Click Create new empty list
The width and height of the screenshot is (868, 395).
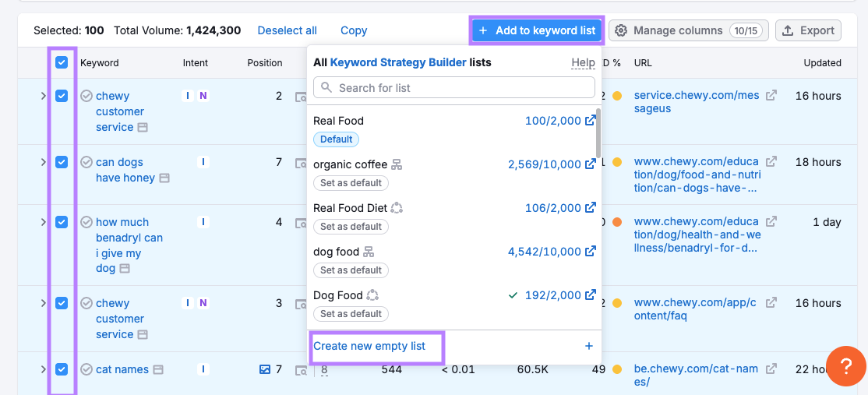click(x=369, y=347)
